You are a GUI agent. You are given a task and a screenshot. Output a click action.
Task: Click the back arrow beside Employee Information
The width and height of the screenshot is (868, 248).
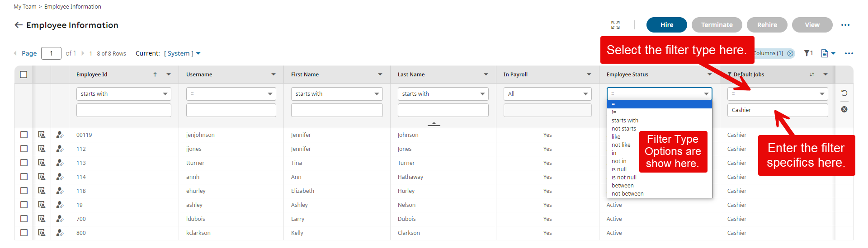click(x=19, y=25)
